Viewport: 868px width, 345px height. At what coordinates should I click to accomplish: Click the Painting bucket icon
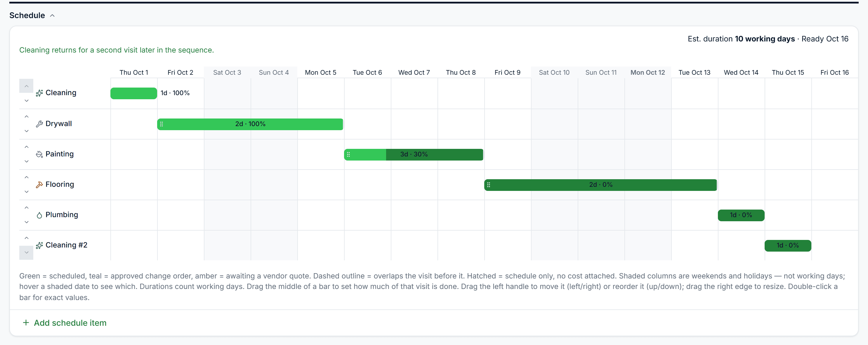[39, 154]
